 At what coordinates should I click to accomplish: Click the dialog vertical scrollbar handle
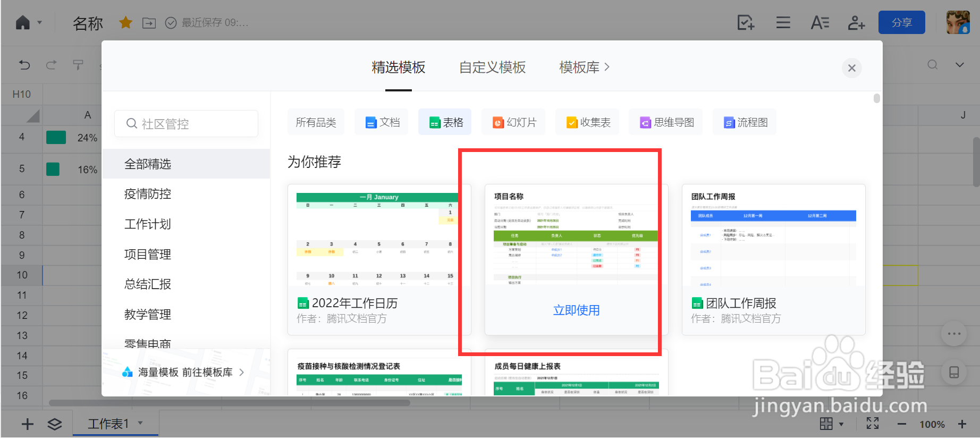click(877, 98)
